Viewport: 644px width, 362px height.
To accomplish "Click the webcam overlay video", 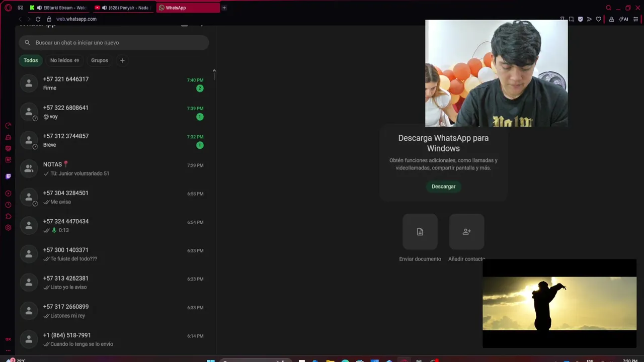I will (x=497, y=73).
